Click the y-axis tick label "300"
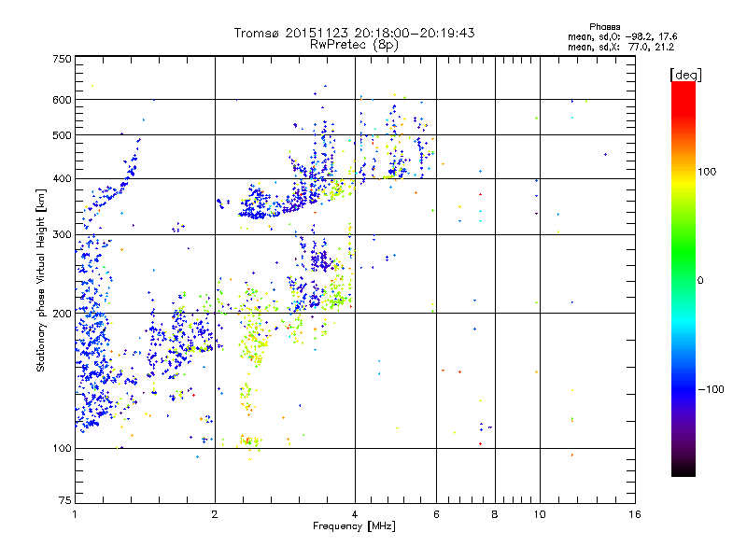This screenshot has width=747, height=560. pos(62,234)
